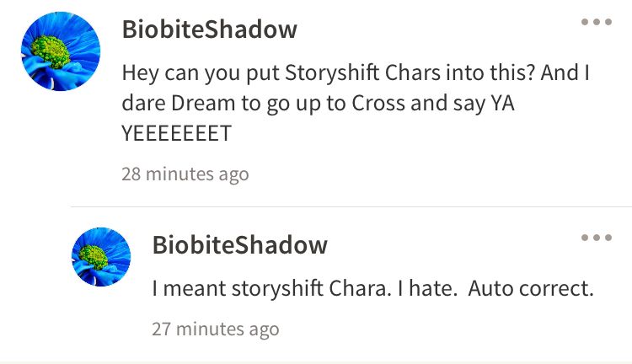Click "and say YA" in the first comment
The height and width of the screenshot is (364, 632).
click(463, 103)
